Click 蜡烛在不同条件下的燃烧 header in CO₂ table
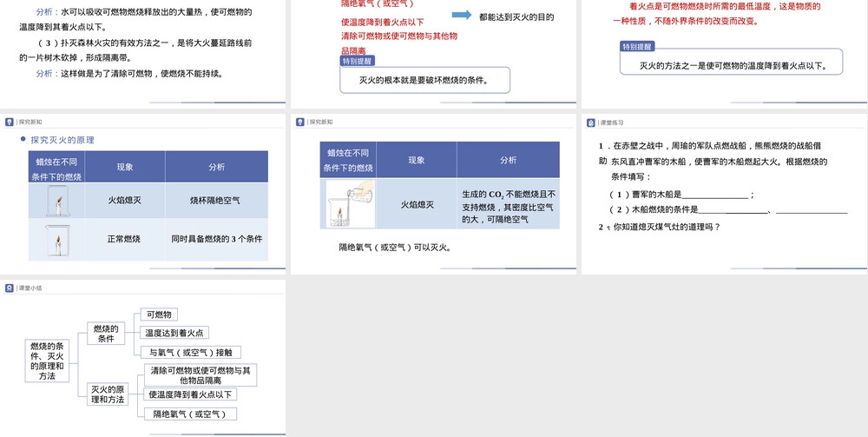The height and width of the screenshot is (437, 868). click(x=348, y=160)
